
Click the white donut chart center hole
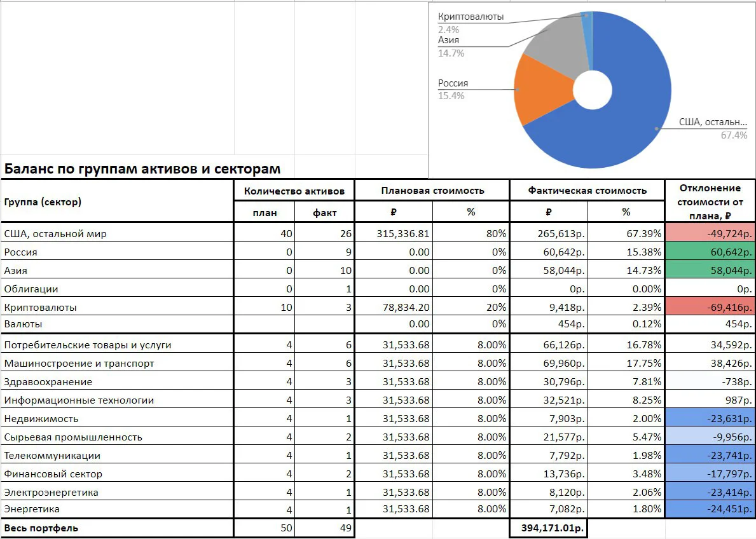coord(593,90)
